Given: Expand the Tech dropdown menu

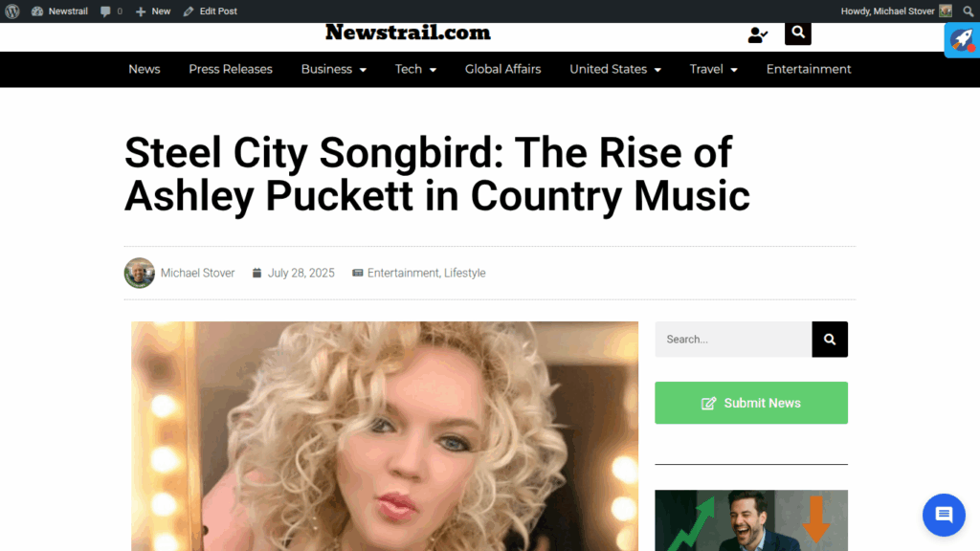Looking at the screenshot, I should point(415,69).
